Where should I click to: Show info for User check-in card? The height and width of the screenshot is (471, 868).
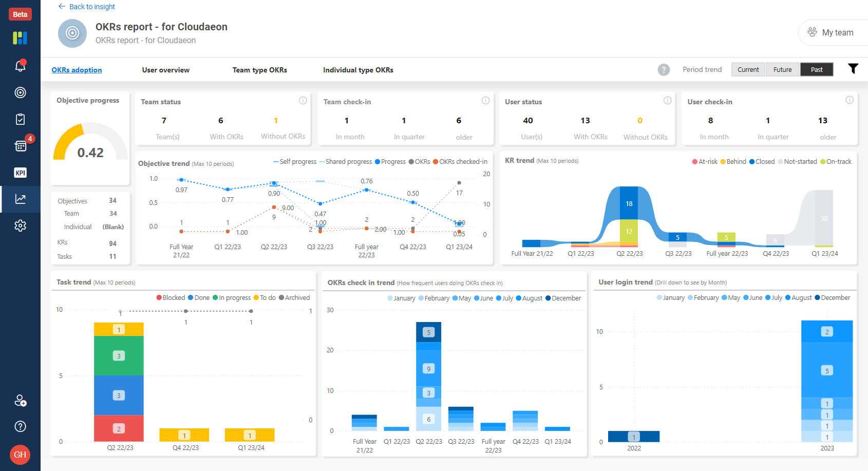pos(850,100)
